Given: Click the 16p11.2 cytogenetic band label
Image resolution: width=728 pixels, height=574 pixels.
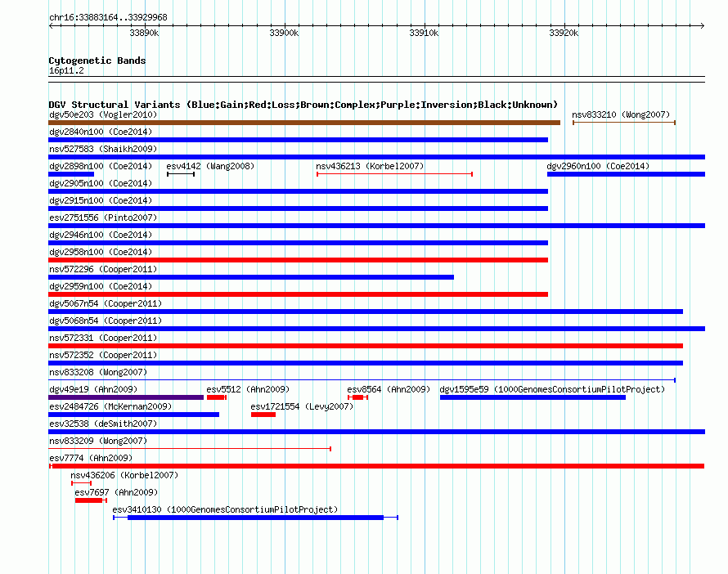Looking at the screenshot, I should tap(66, 70).
